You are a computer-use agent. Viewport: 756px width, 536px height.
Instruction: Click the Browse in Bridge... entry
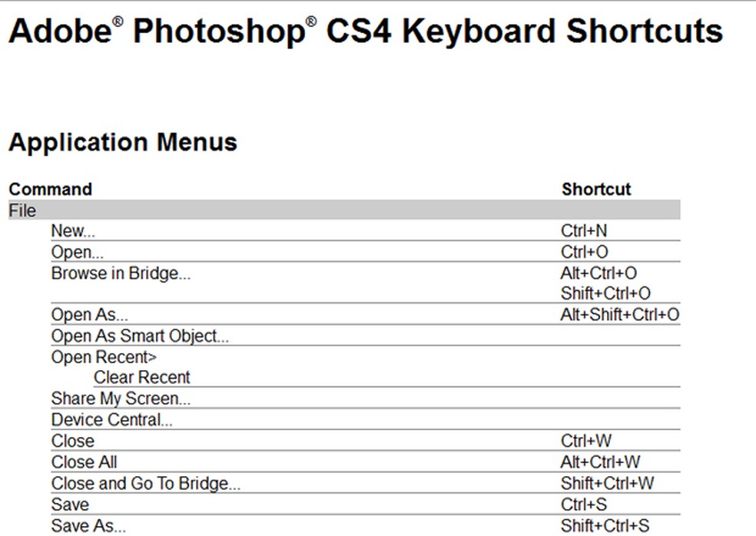(121, 273)
